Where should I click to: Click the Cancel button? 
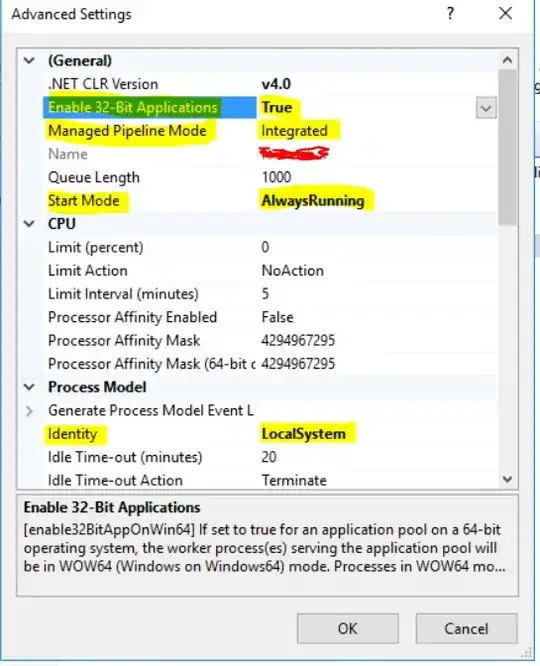(466, 629)
